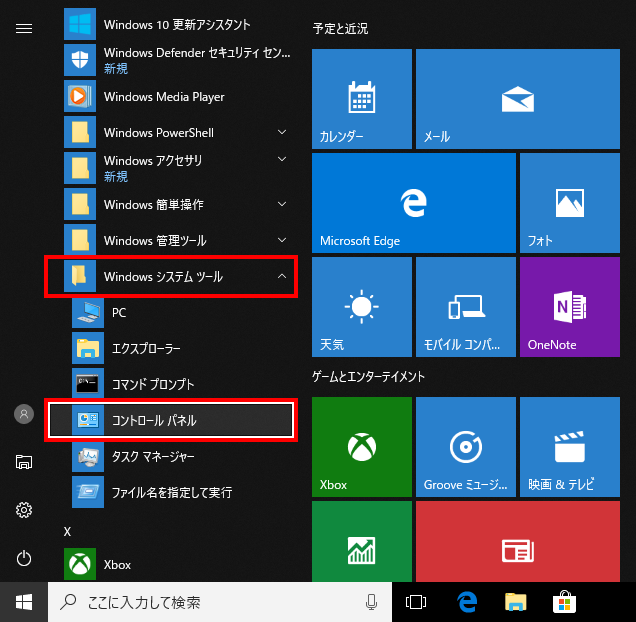Viewport: 636px width, 622px height.
Task: Open the OneNote tile
Action: tap(569, 306)
